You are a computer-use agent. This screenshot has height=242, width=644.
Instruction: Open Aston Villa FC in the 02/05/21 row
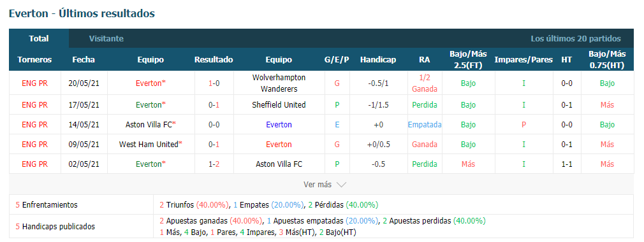[279, 164]
